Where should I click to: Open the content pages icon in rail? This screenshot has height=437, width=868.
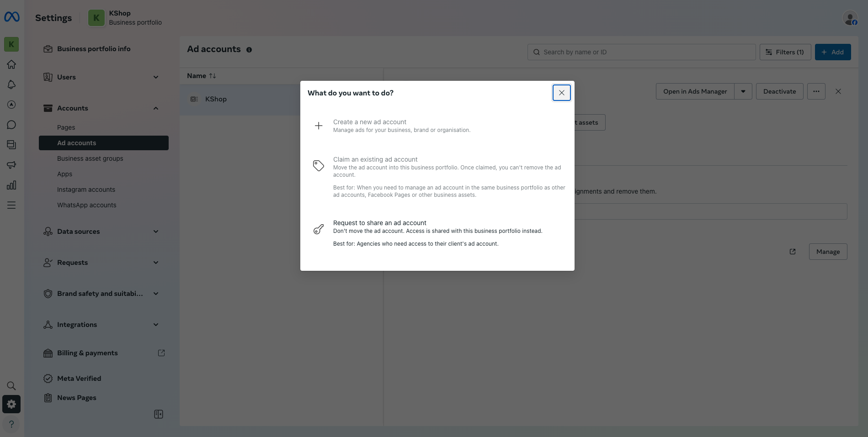tap(11, 145)
